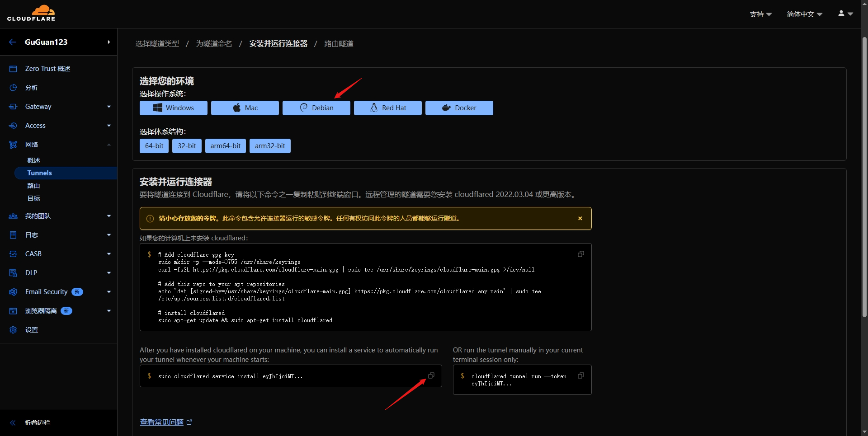Viewport: 868px width, 436px height.
Task: Expand the Email Security dropdown arrow
Action: 109,292
